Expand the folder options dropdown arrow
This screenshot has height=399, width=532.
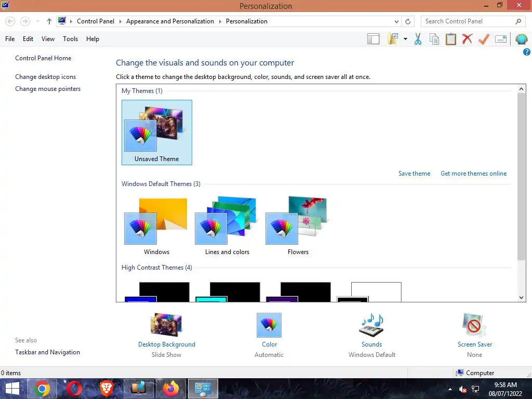pyautogui.click(x=405, y=39)
